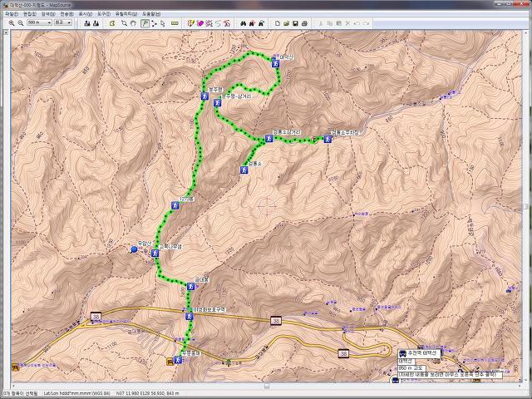This screenshot has width=532, height=399.
Task: Click the receive from device icon
Action: pos(96,23)
